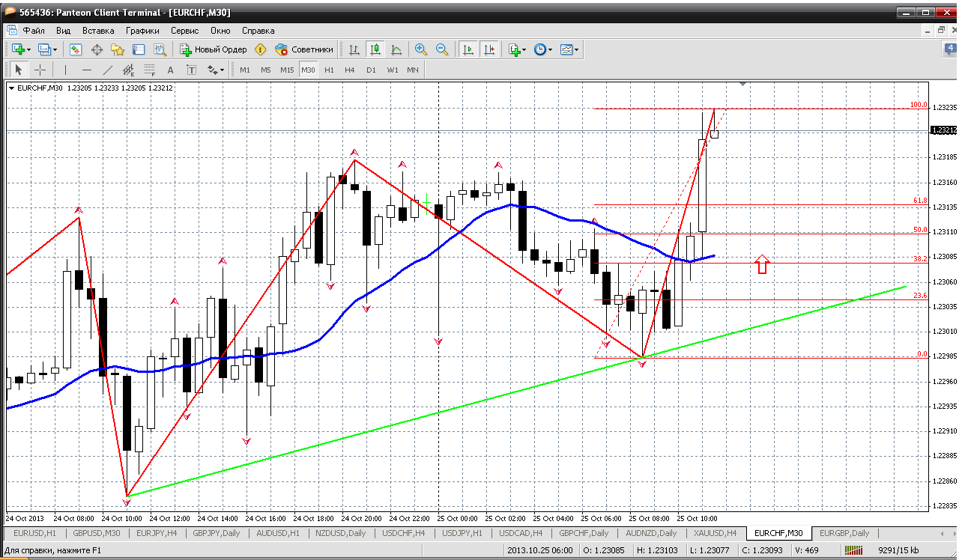
Task: Open the Вставка menu
Action: click(x=98, y=31)
